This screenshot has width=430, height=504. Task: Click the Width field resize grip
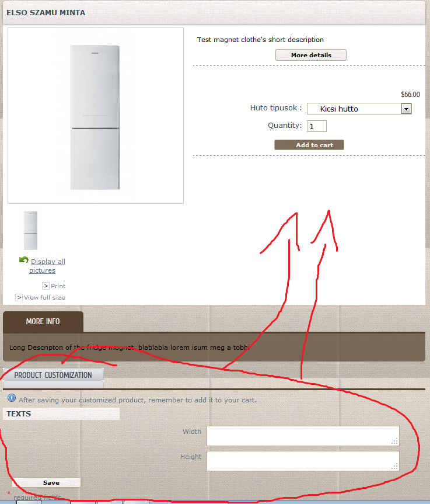(x=394, y=442)
